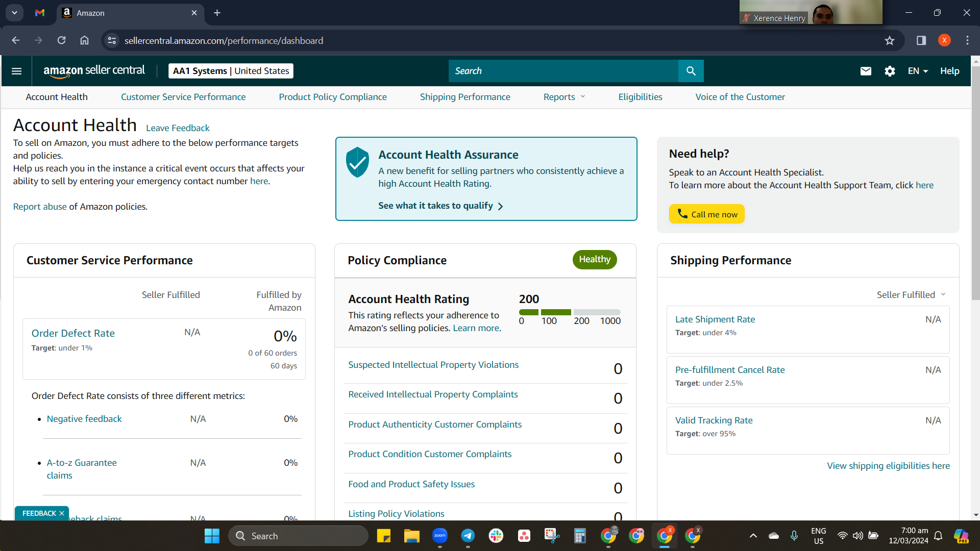Open the Product Policy Compliance tab

pos(333,97)
